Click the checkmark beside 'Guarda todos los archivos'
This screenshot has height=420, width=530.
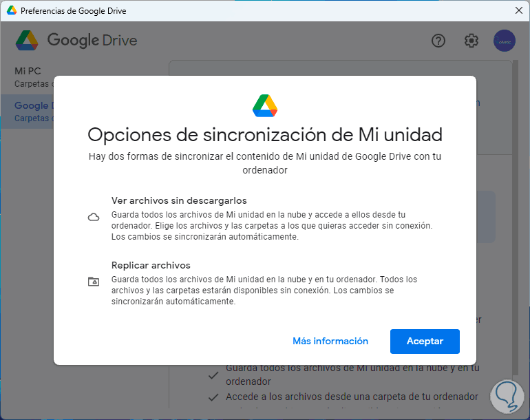pos(213,376)
